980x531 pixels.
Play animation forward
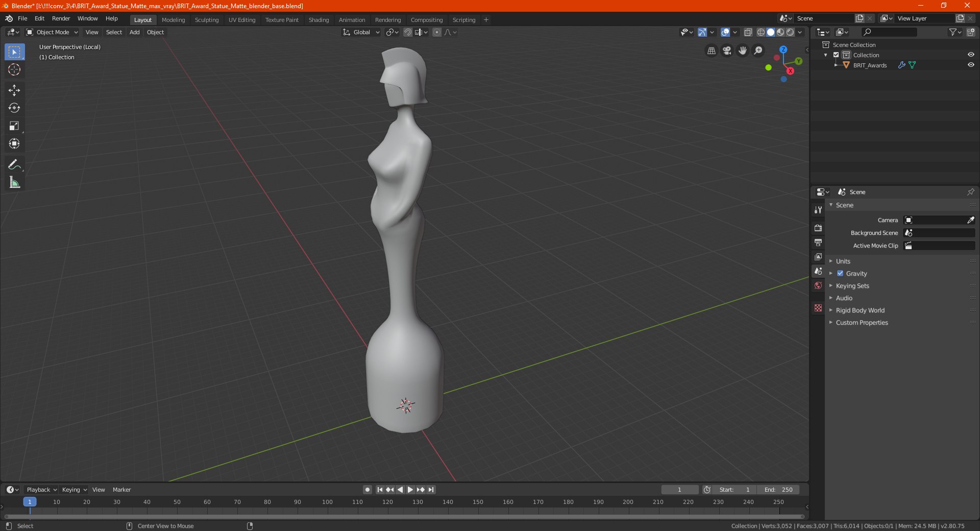410,490
